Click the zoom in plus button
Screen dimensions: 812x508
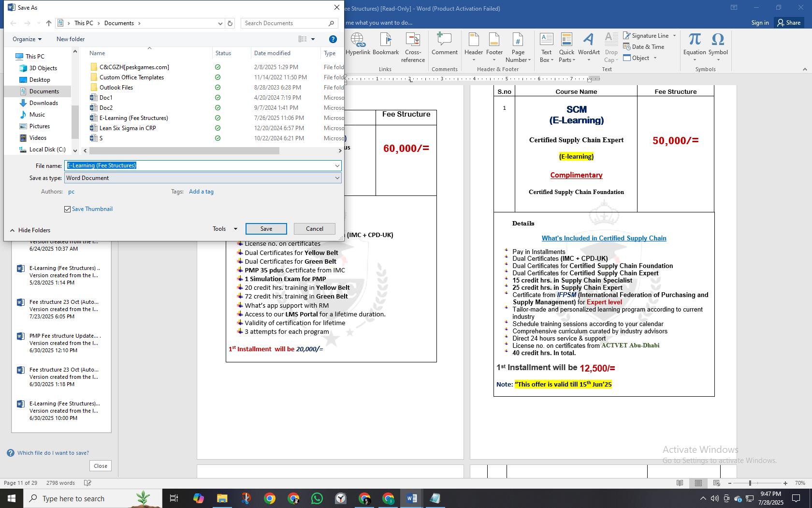[785, 483]
